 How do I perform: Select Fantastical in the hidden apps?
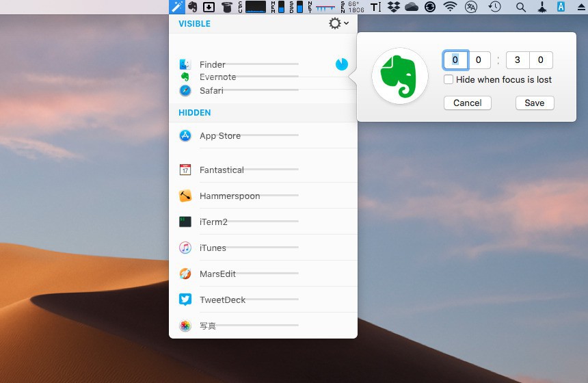click(x=222, y=170)
